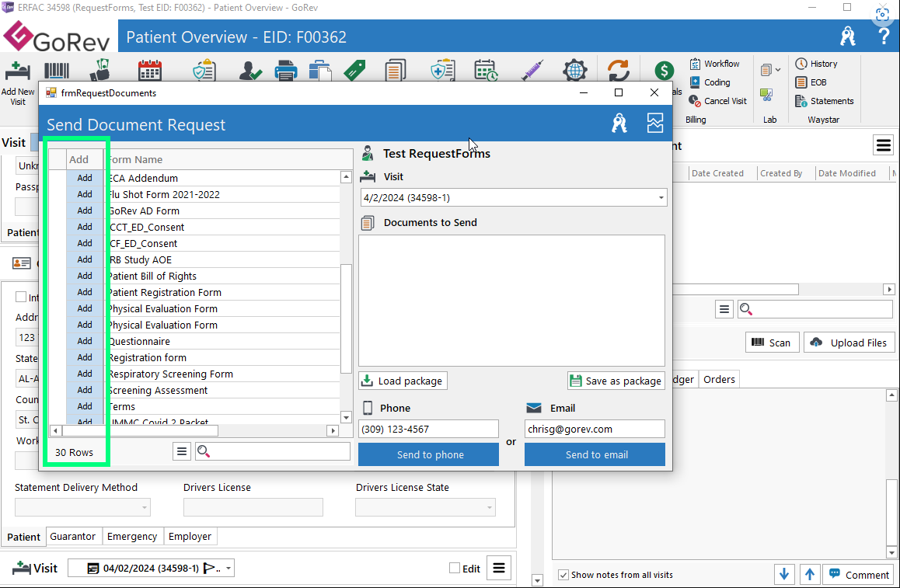The width and height of the screenshot is (900, 588).
Task: Click the purple syringe toolbar icon
Action: point(532,71)
